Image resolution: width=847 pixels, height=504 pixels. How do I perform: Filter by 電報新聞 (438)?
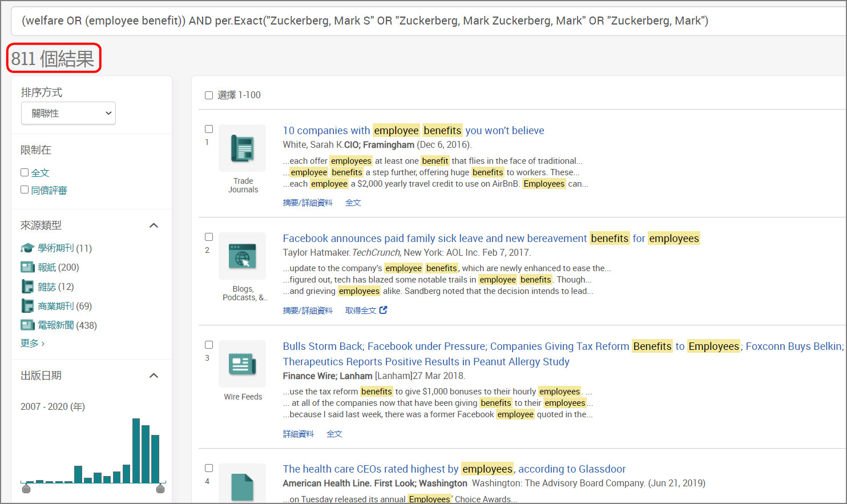[x=67, y=325]
